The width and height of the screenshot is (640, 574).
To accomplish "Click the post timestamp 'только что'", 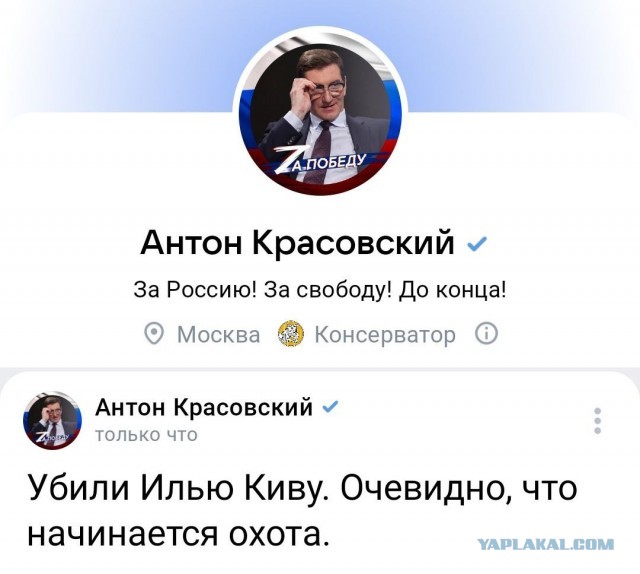I will coord(146,435).
